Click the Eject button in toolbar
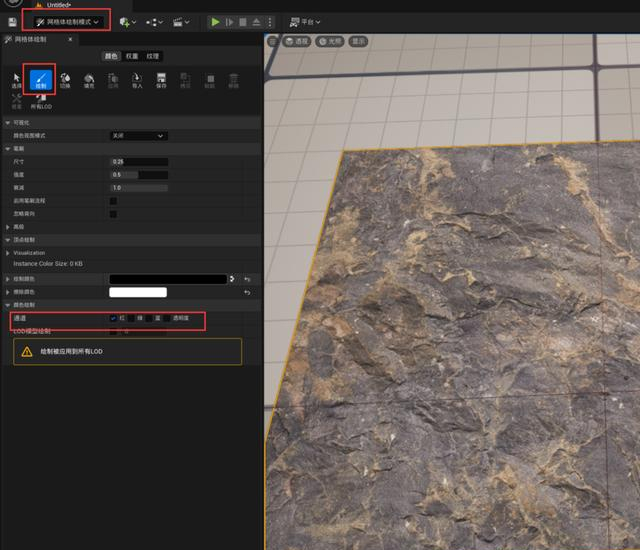 coord(256,22)
